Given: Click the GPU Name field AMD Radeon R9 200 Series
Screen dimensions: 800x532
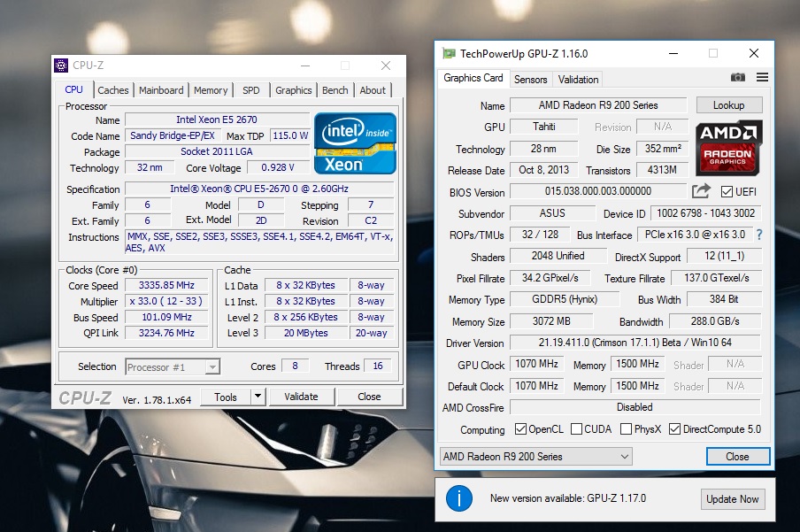Looking at the screenshot, I should [598, 105].
